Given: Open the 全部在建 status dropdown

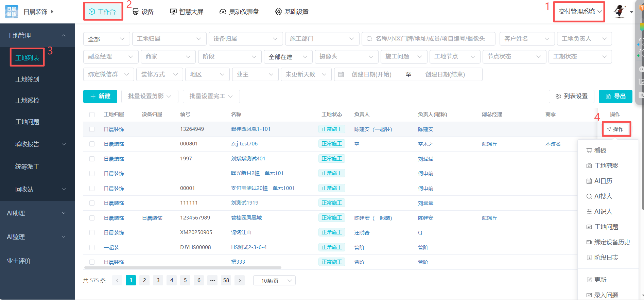Looking at the screenshot, I should [288, 57].
